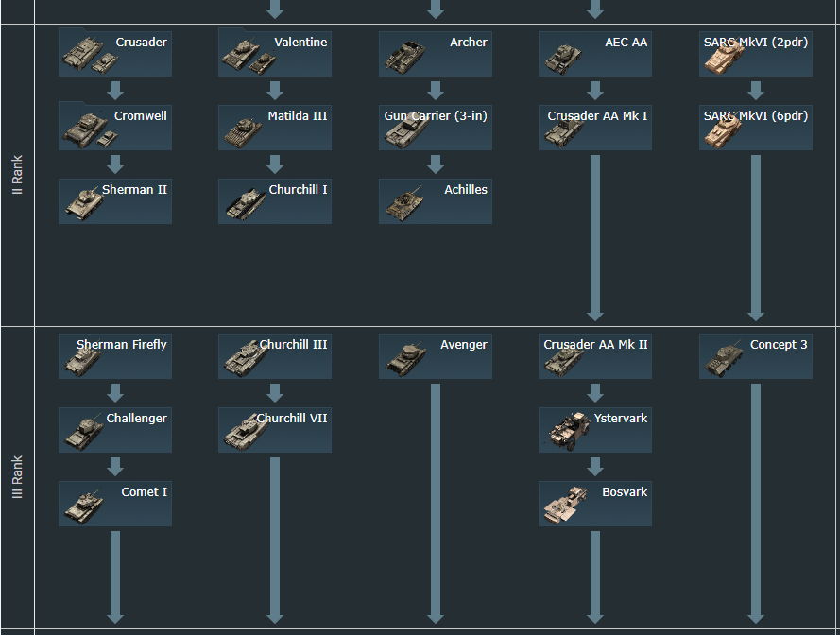Expand the Crusader vehicle group

115,53
